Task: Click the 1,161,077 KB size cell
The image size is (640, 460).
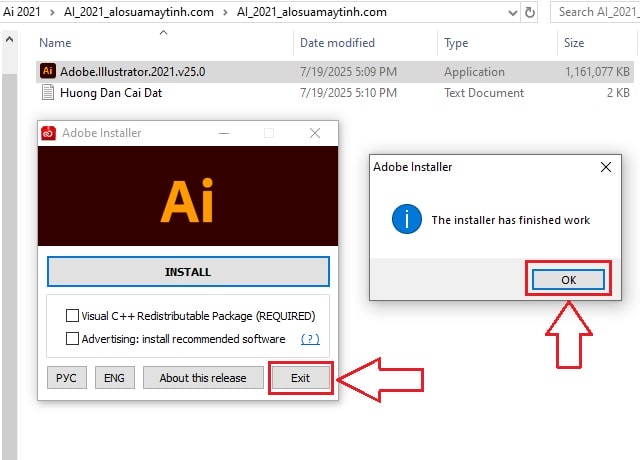Action: tap(597, 72)
